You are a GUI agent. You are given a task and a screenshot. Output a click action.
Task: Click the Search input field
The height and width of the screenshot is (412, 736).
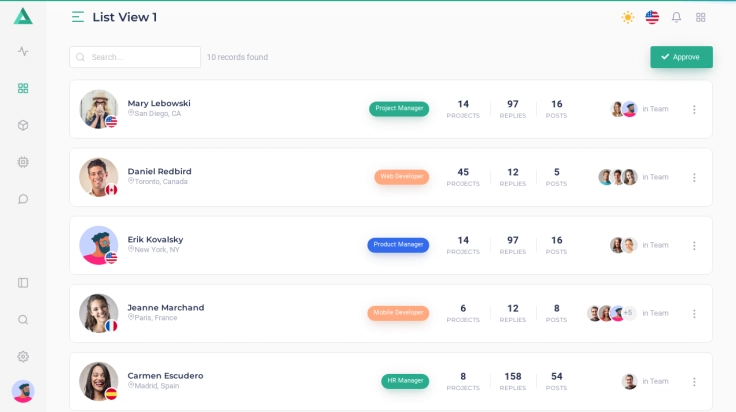[x=135, y=57]
